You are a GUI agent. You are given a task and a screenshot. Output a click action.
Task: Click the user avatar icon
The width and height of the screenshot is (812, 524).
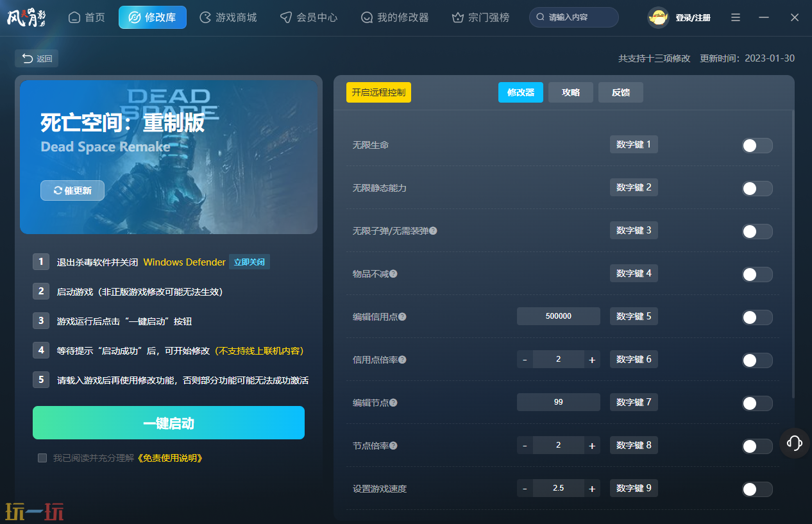coord(658,18)
